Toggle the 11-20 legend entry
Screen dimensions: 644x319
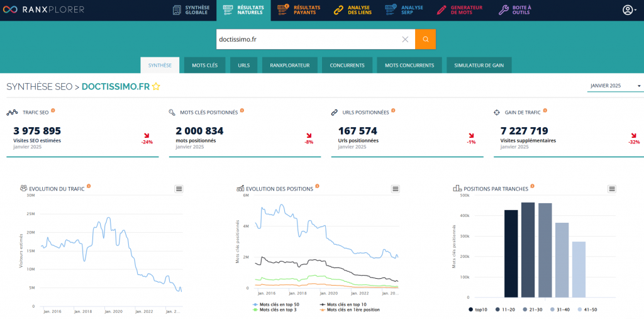pyautogui.click(x=506, y=310)
